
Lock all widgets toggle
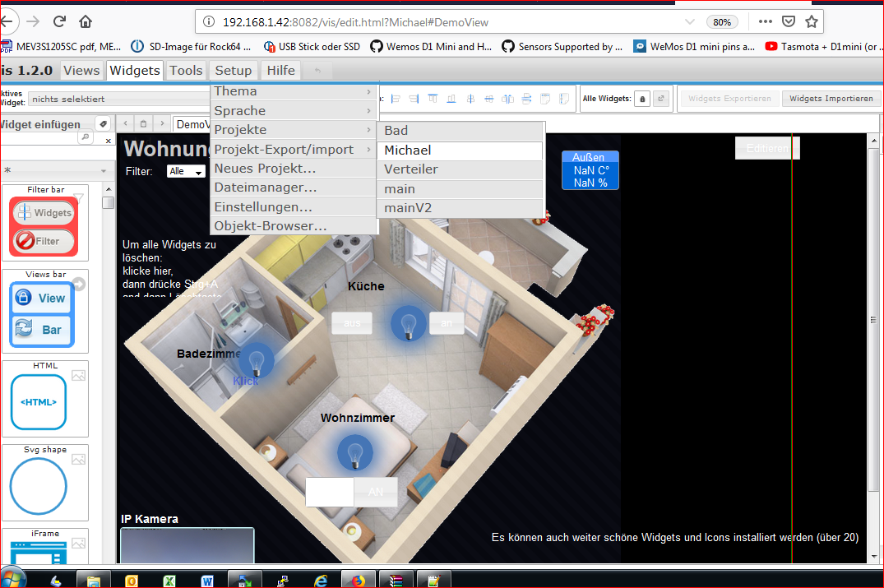coord(642,99)
